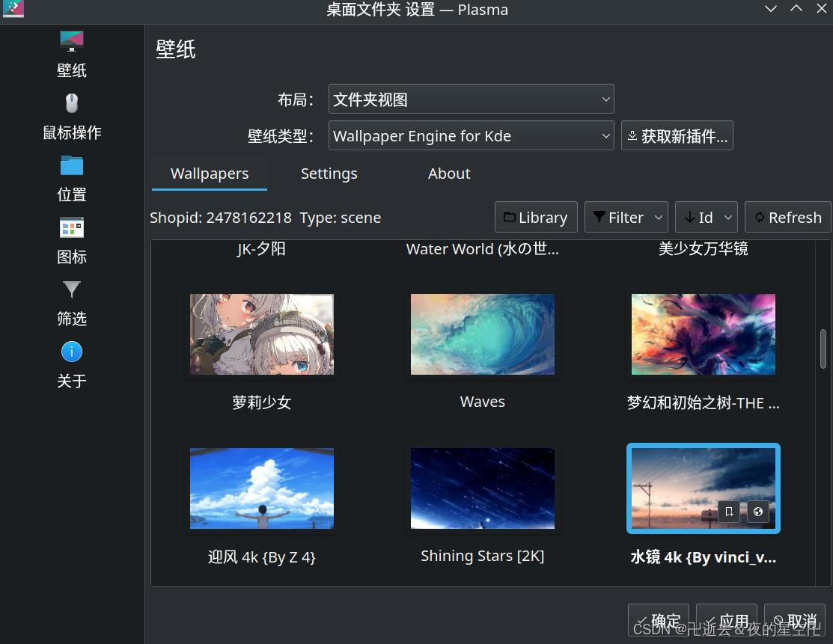Expand the Filter dropdown
The height and width of the screenshot is (644, 833).
click(x=626, y=217)
